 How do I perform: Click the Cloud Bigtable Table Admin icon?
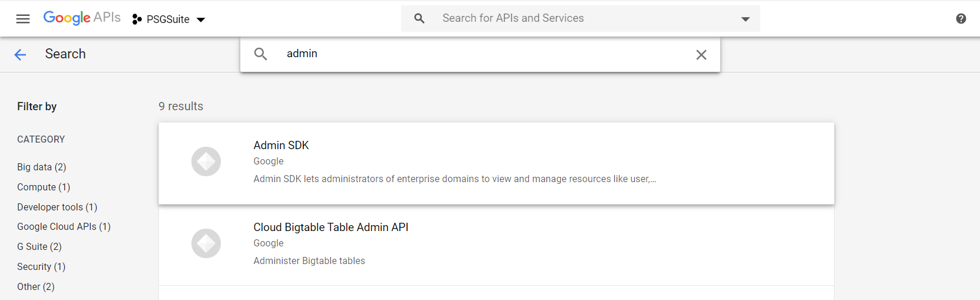206,243
